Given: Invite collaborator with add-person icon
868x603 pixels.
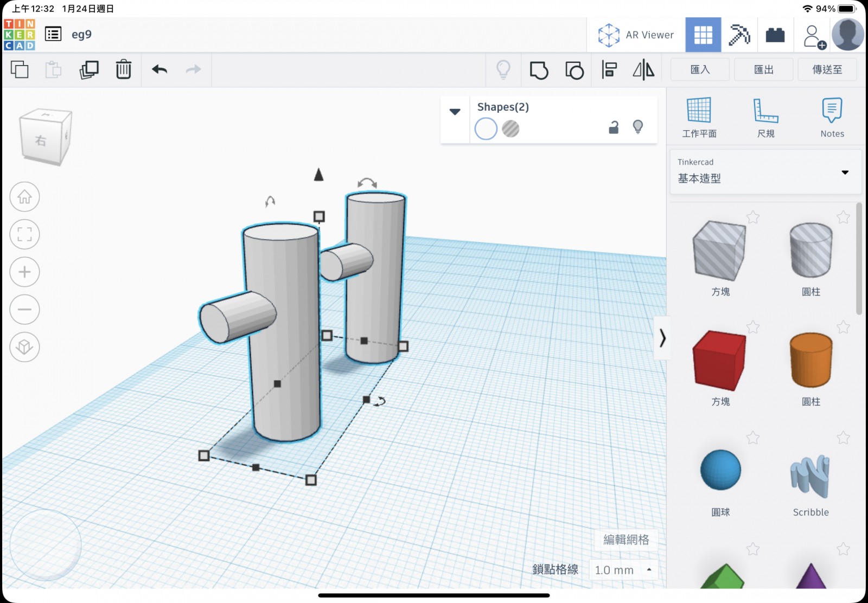Looking at the screenshot, I should pos(814,37).
